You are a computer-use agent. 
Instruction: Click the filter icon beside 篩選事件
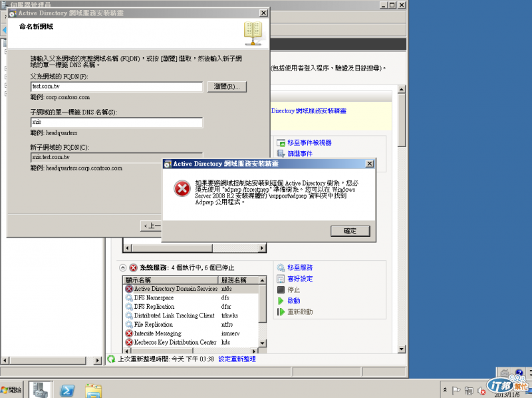281,154
